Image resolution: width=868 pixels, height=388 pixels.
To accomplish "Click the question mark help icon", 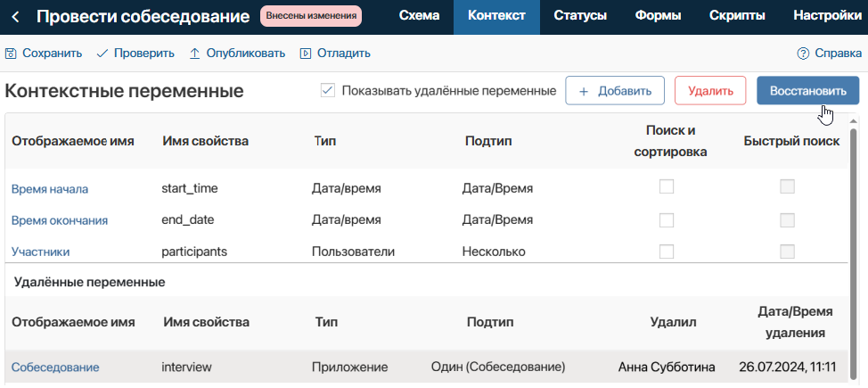I will [803, 54].
